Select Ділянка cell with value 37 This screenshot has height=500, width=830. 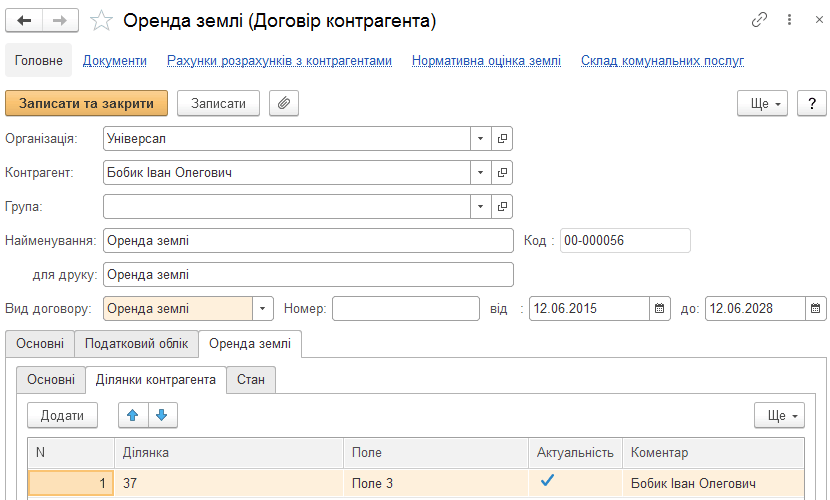pyautogui.click(x=229, y=483)
